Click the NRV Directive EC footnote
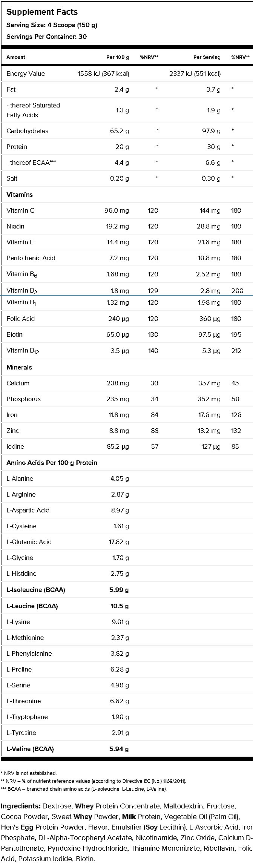The width and height of the screenshot is (253, 868). [94, 781]
